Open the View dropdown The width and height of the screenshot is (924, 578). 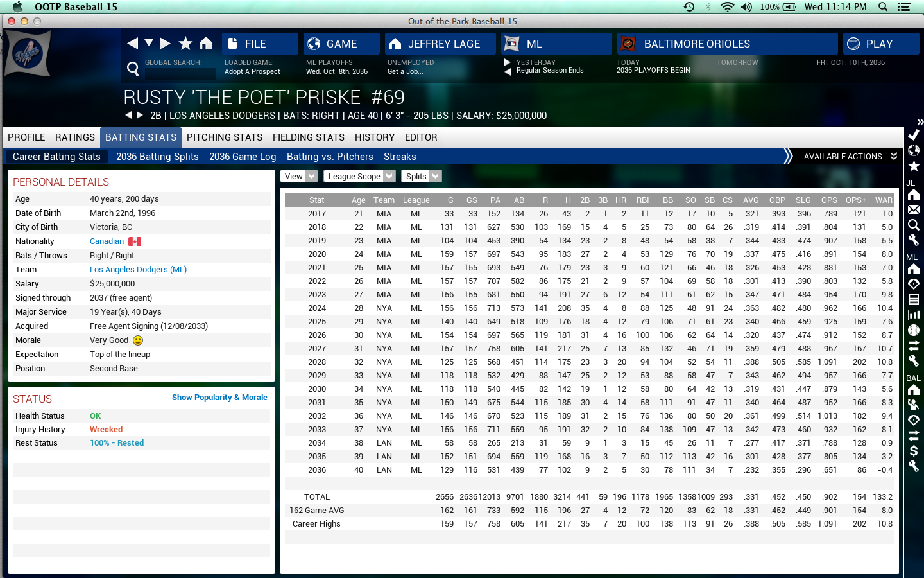pyautogui.click(x=299, y=176)
